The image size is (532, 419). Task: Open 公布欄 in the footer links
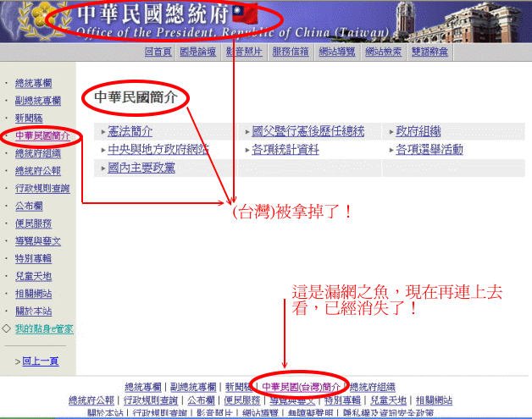click(x=201, y=400)
